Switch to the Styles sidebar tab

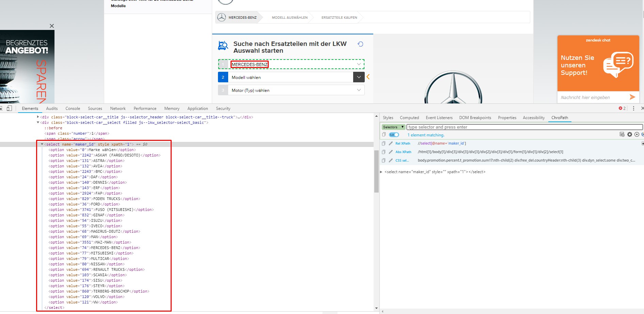click(x=388, y=118)
